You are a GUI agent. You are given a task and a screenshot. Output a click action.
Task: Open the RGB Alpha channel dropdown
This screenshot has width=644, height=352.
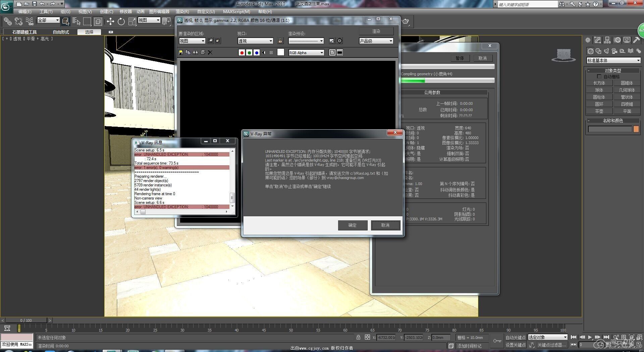coord(306,53)
